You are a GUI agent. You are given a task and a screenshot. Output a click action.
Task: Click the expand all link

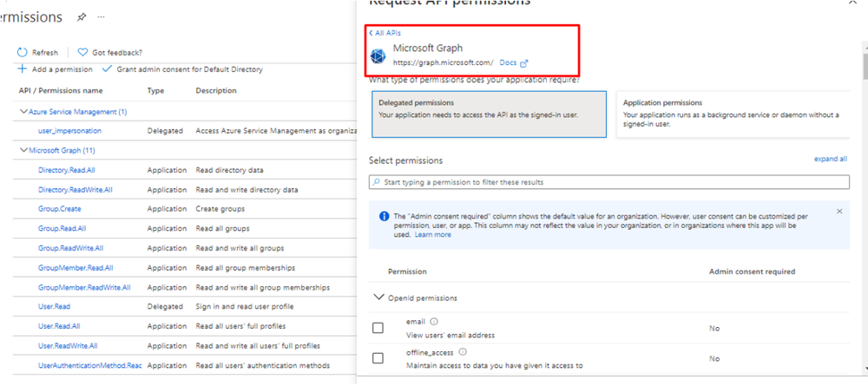click(x=830, y=160)
